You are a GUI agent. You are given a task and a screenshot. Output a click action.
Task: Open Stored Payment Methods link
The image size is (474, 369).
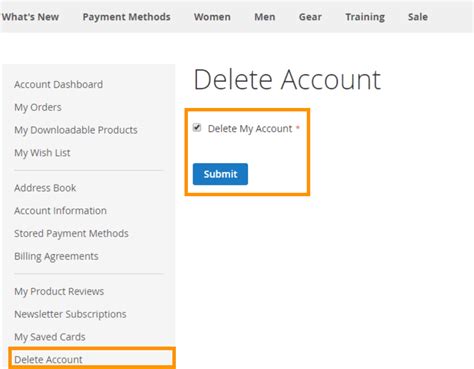coord(71,233)
